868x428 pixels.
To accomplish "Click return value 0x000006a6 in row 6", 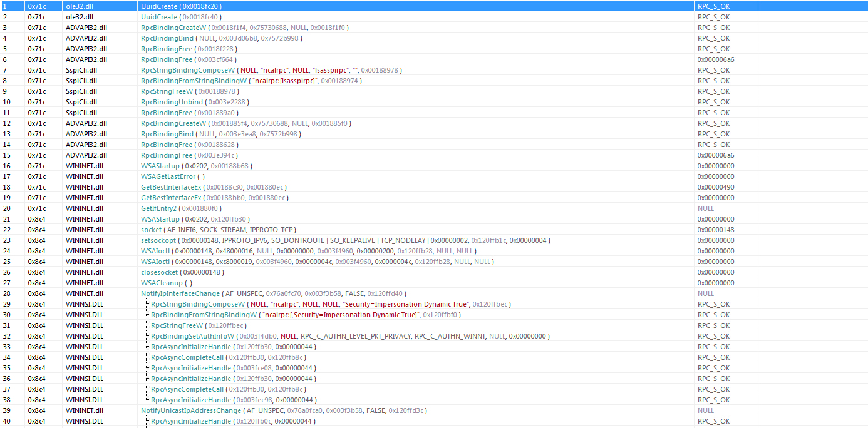I will point(716,59).
